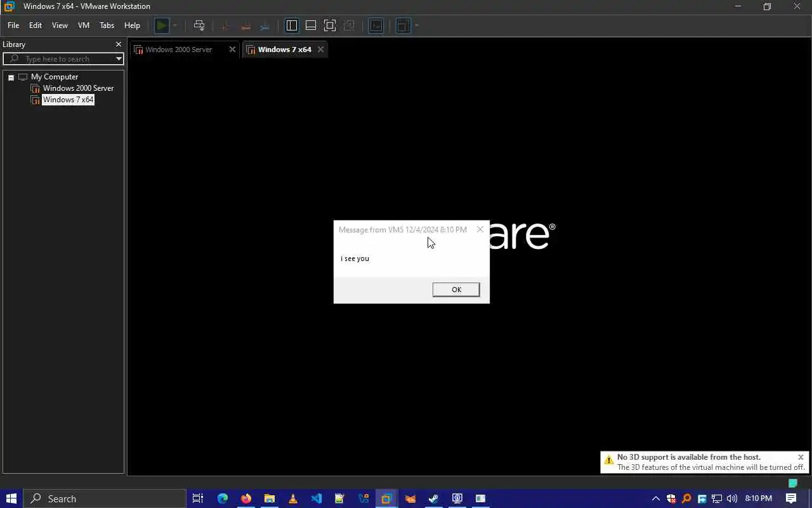This screenshot has height=508, width=812.
Task: Click the Take Snapshot toolbar icon
Action: click(225, 25)
